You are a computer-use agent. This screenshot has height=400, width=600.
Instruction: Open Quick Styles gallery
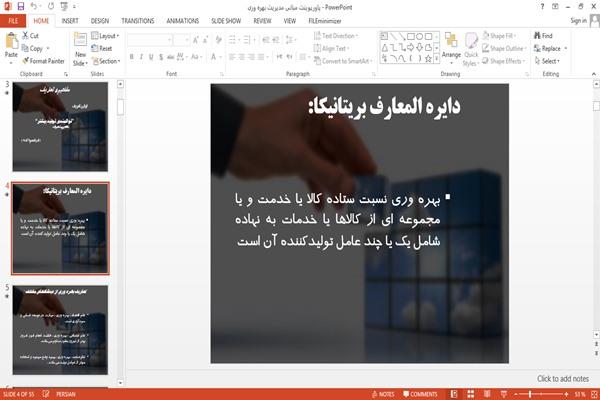point(471,50)
